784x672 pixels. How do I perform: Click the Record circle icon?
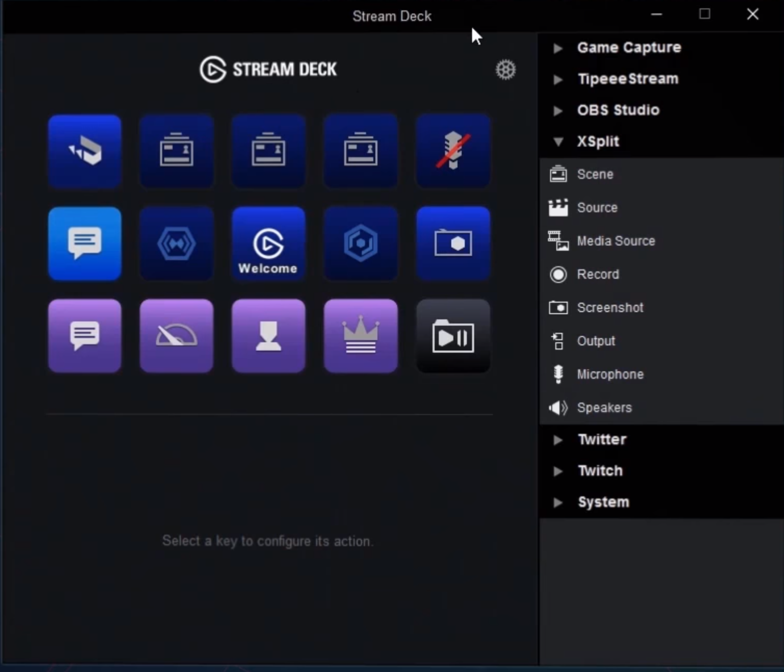[x=558, y=274]
